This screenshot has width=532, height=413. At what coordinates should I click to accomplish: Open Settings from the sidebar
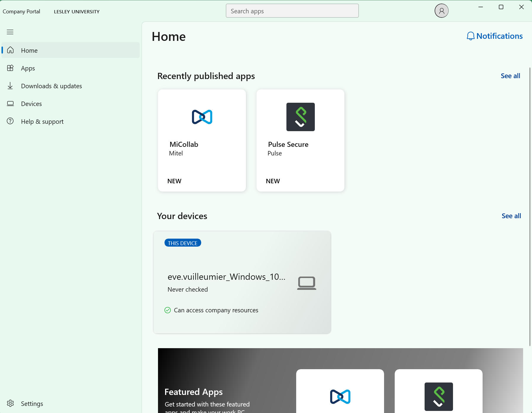[70, 404]
